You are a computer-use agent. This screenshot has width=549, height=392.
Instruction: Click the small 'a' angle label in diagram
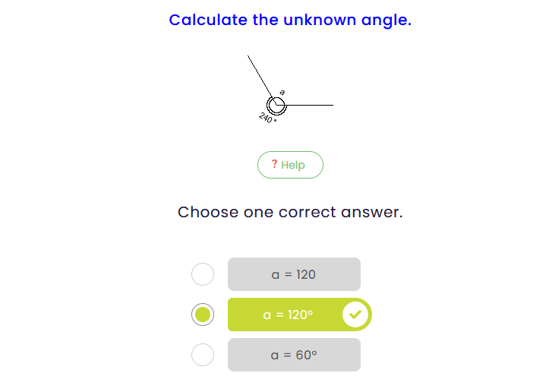[x=282, y=92]
